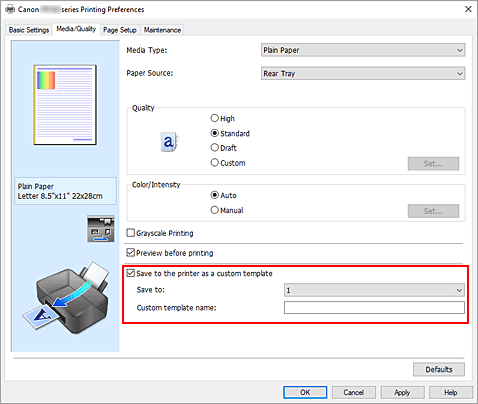Switch to Maintenance tab
Screen dimensions: 478x404
tap(162, 30)
